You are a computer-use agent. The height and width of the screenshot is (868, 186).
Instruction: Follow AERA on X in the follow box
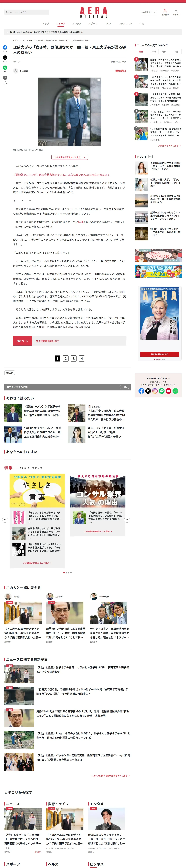(148, 391)
